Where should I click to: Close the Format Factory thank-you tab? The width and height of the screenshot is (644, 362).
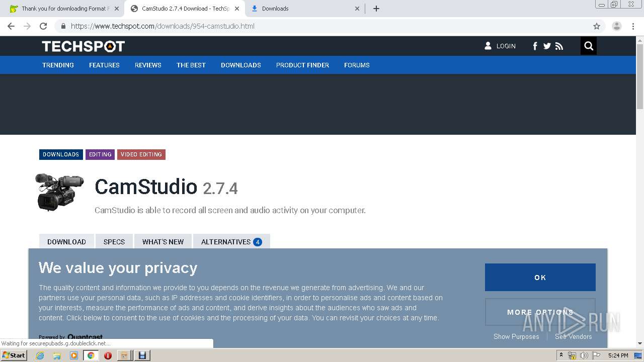(x=117, y=9)
